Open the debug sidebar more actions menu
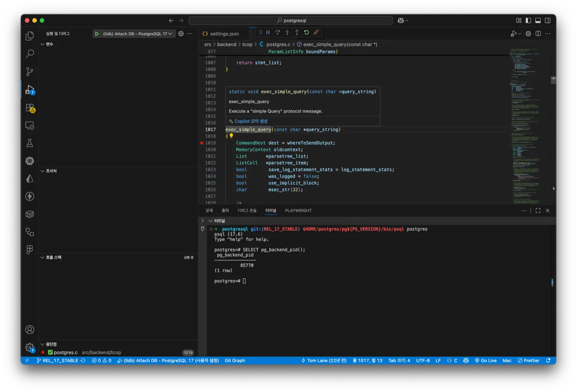Image resolution: width=577 pixels, height=392 pixels. [190, 34]
